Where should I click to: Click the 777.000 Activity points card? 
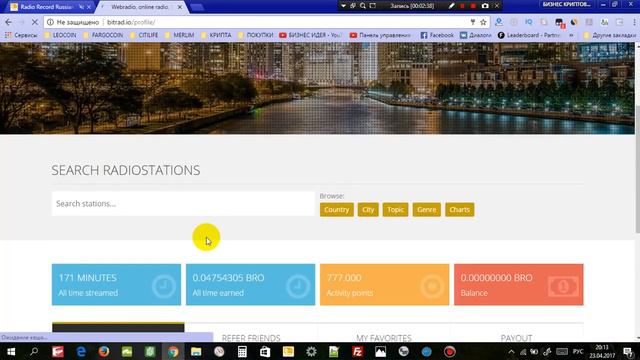click(x=384, y=284)
